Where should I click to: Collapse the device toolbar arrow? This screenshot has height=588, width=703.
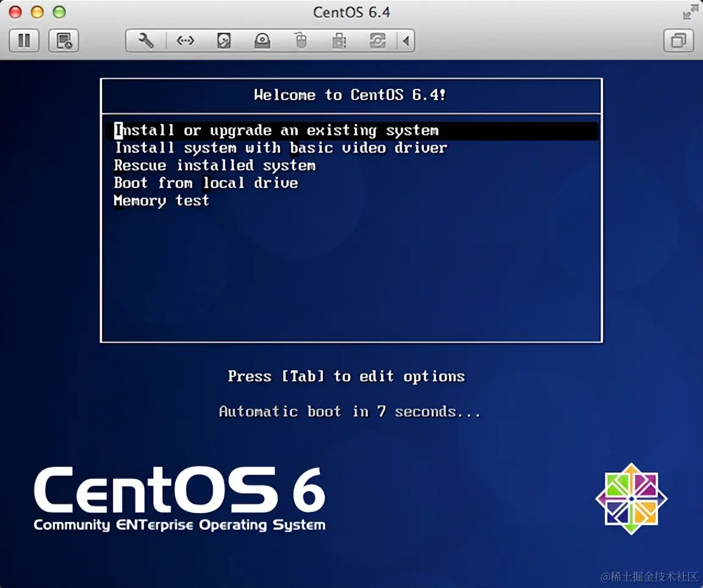[406, 41]
